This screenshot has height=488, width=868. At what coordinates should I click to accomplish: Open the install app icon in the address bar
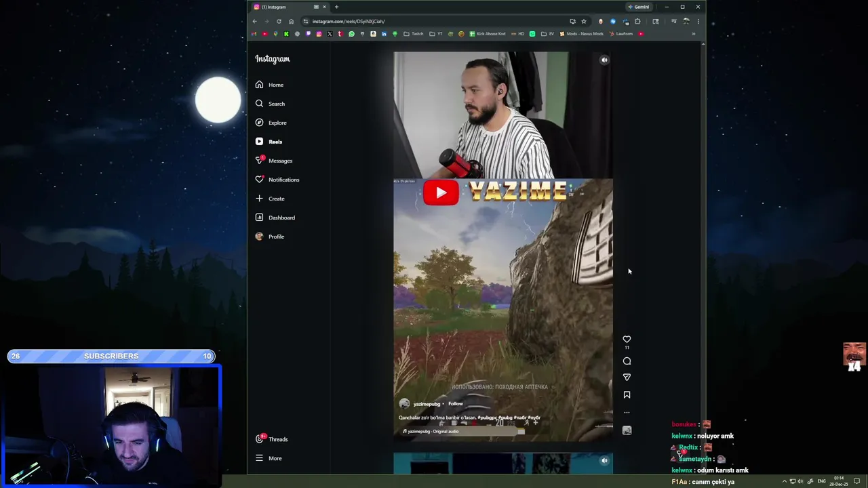573,21
